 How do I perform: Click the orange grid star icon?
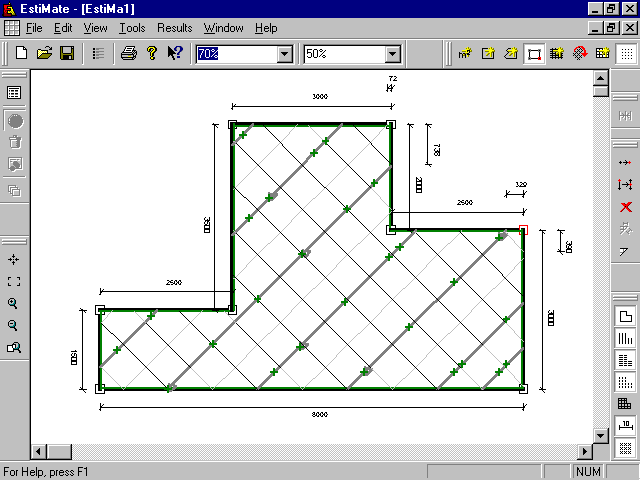coord(556,53)
